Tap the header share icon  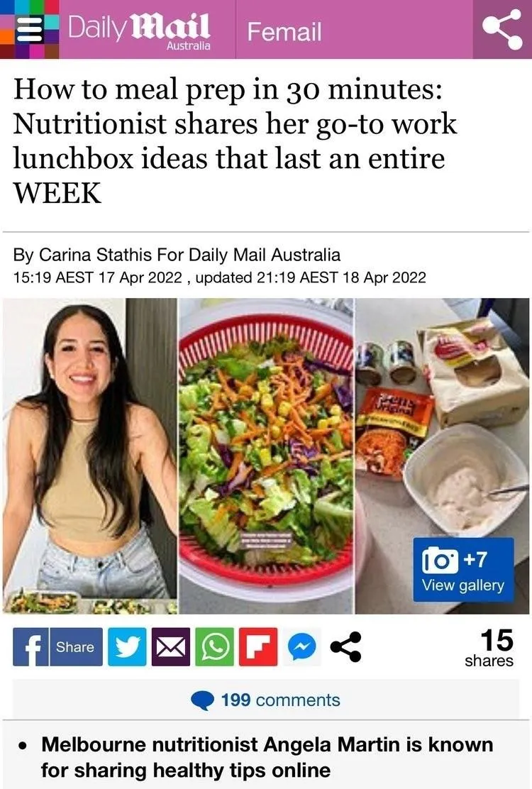click(x=501, y=30)
